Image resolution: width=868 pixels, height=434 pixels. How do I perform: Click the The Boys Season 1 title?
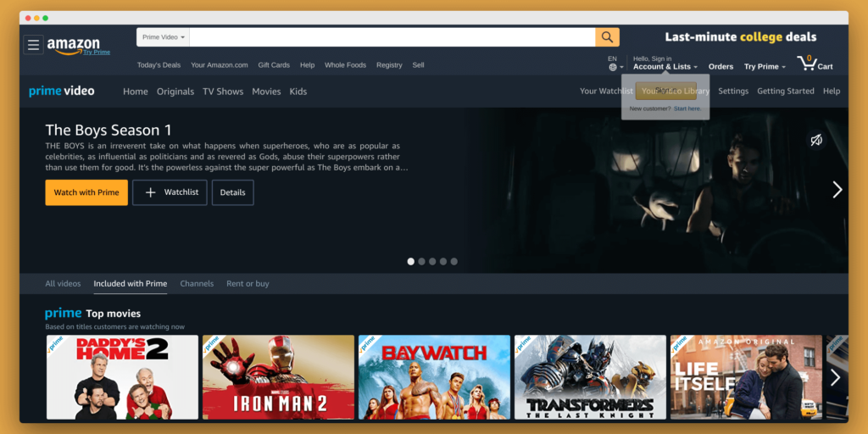(108, 130)
